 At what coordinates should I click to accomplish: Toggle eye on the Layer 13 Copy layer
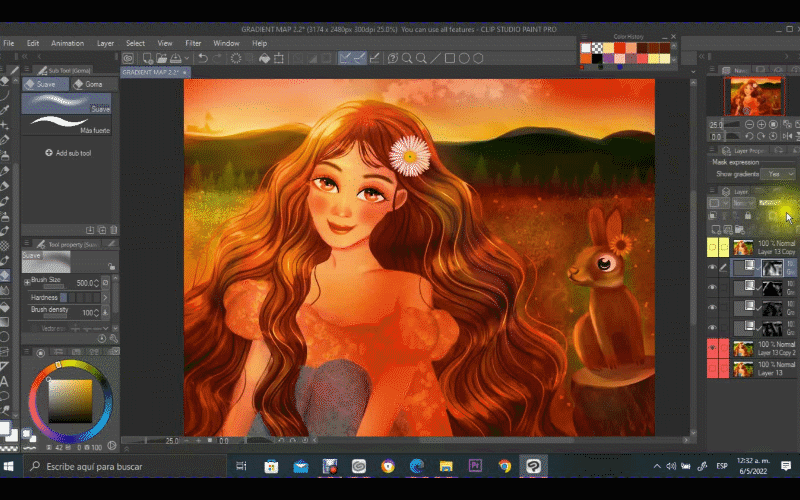[x=712, y=247]
